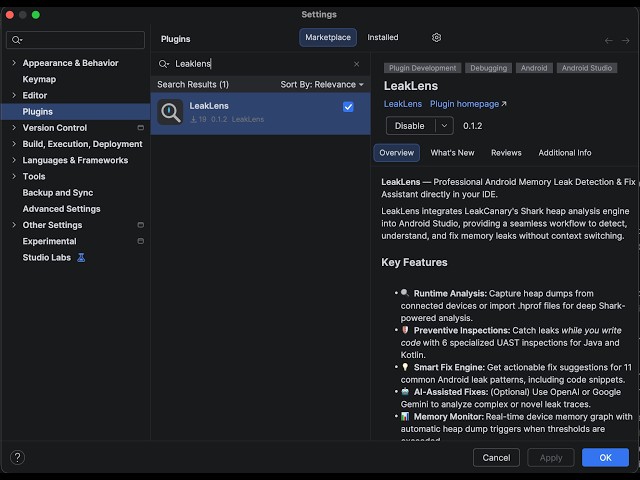Viewport: 640px width, 480px height.
Task: Click the LeakLens magnifier plugin icon
Action: click(x=170, y=112)
